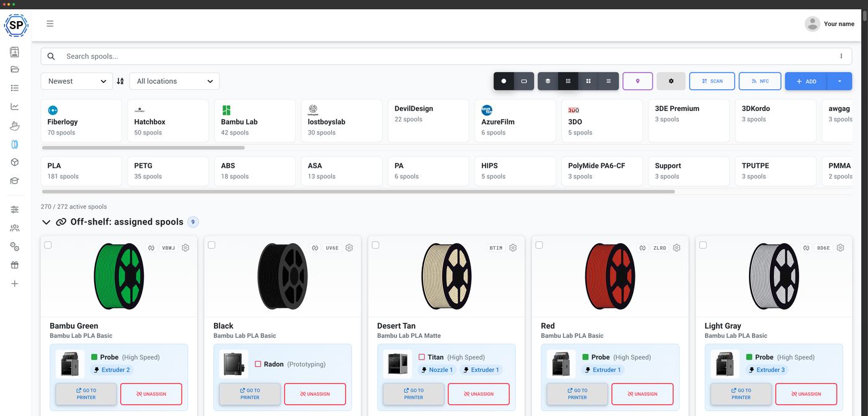Click link icon beside ZLRD code
Screen dimensions: 868x416
coord(642,248)
